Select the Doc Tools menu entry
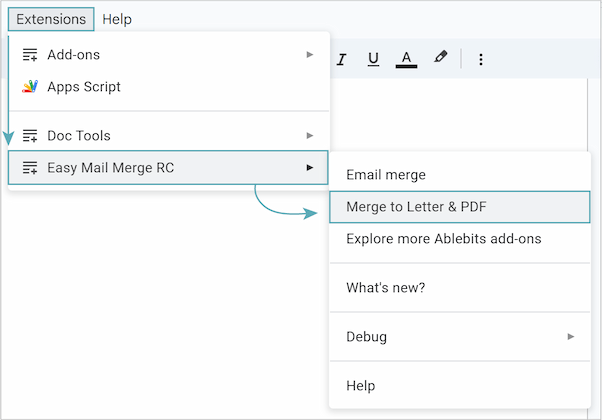This screenshot has width=602, height=420. click(169, 136)
